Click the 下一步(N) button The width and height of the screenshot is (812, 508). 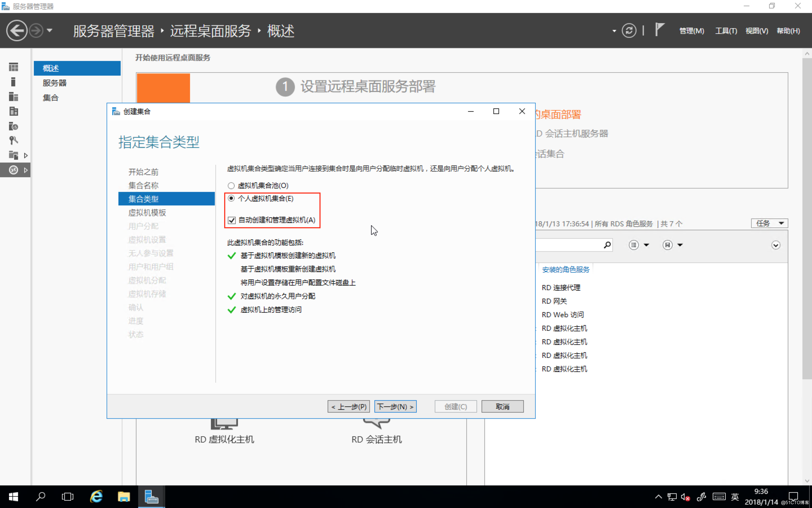coord(395,406)
